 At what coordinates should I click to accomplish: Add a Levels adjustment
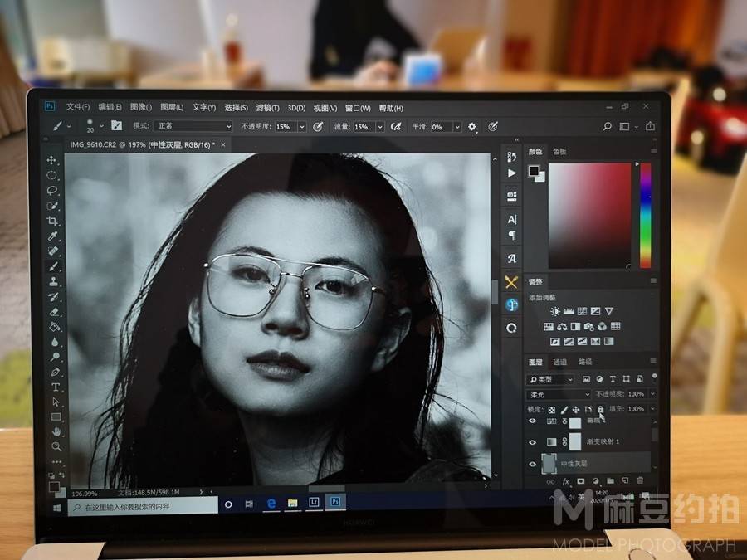(x=569, y=311)
